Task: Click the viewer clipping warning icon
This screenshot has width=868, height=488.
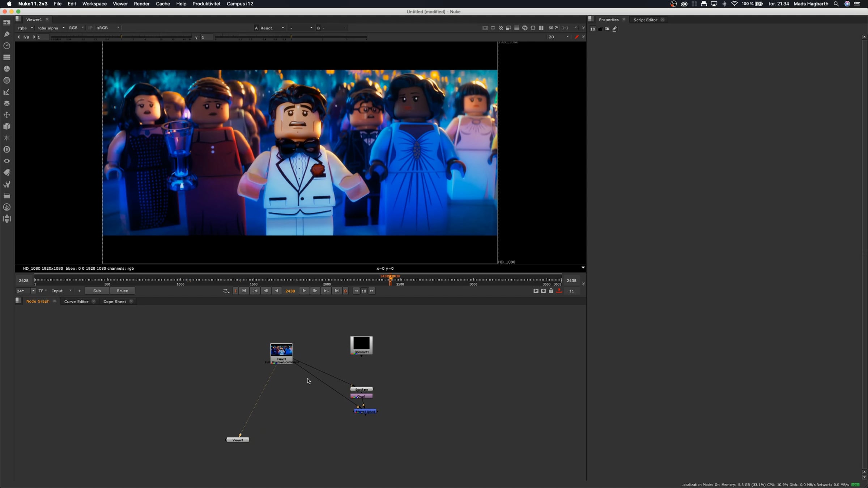Action: point(485,28)
